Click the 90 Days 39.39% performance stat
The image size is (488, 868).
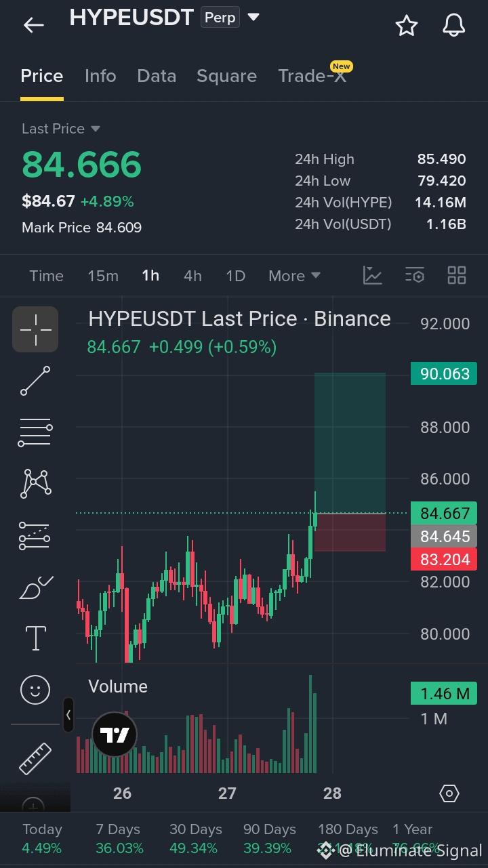click(270, 839)
